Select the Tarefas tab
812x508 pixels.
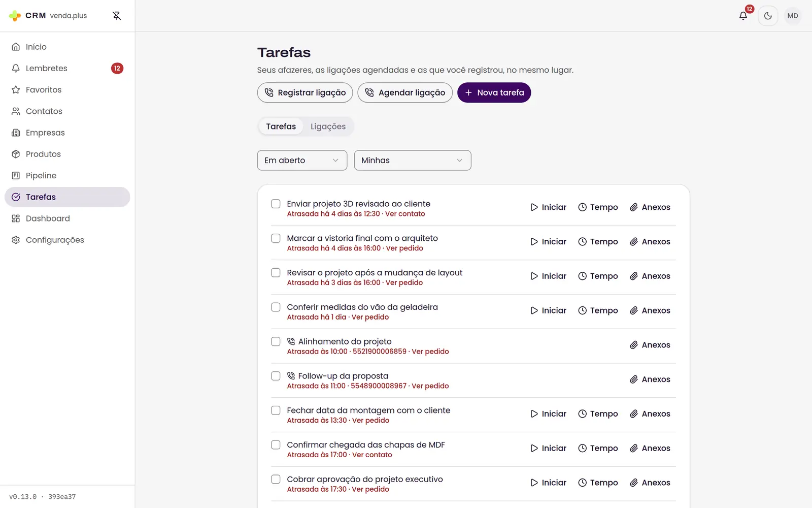point(281,126)
